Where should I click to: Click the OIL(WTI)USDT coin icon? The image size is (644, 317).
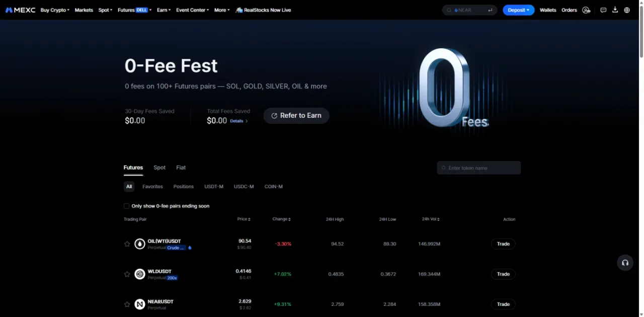point(140,244)
